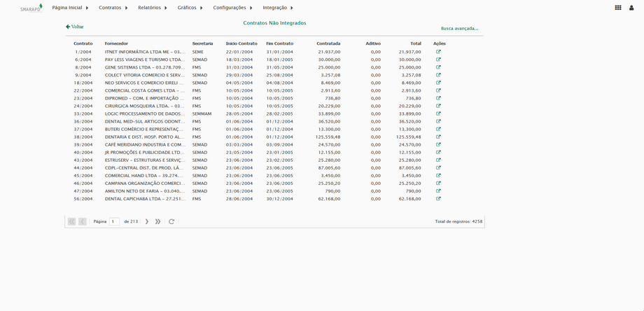The width and height of the screenshot is (644, 311).
Task: Open the user profile icon
Action: pos(631,8)
